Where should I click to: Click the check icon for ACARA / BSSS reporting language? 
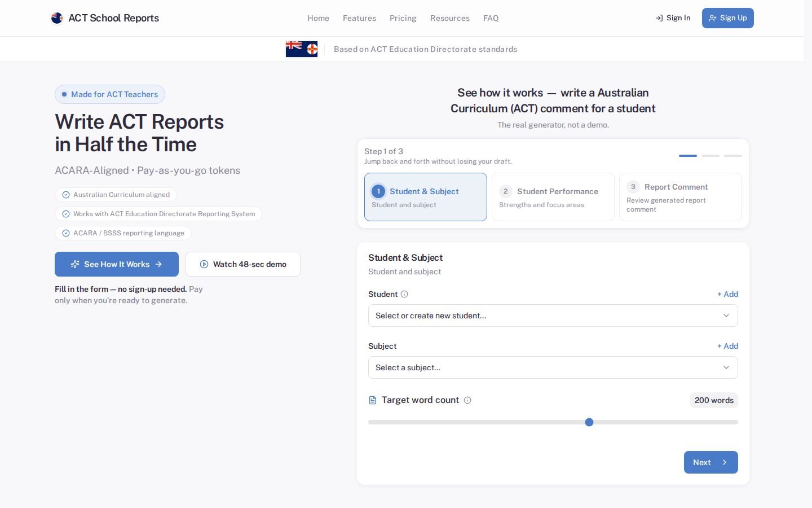(66, 233)
